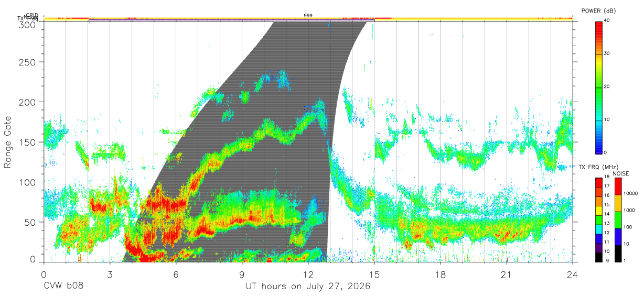The height and width of the screenshot is (297, 644).
Task: Click the Range Gate y-axis label
Action: [x=8, y=142]
